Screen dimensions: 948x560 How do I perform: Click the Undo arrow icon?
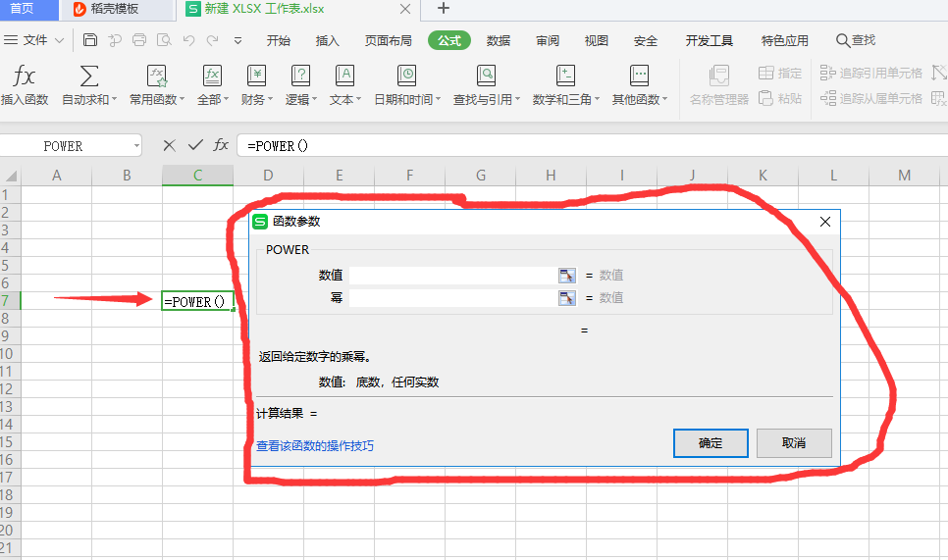tap(188, 40)
